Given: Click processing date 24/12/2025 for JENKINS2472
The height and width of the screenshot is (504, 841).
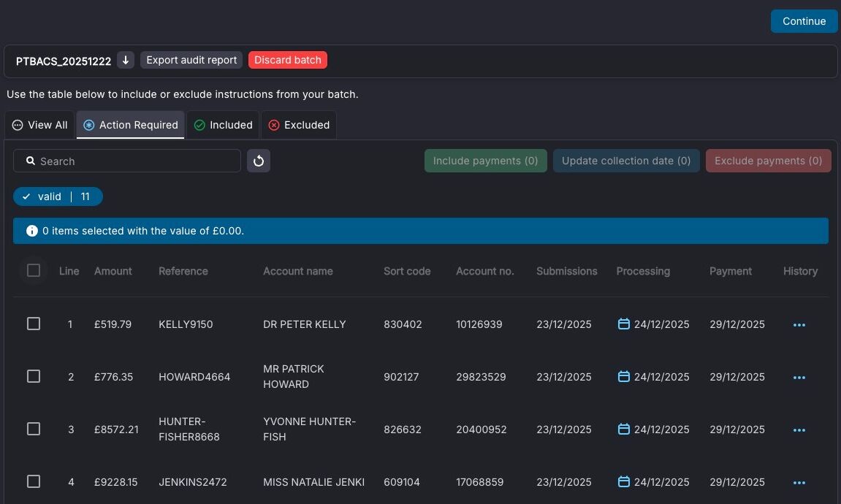Looking at the screenshot, I should coord(661,482).
